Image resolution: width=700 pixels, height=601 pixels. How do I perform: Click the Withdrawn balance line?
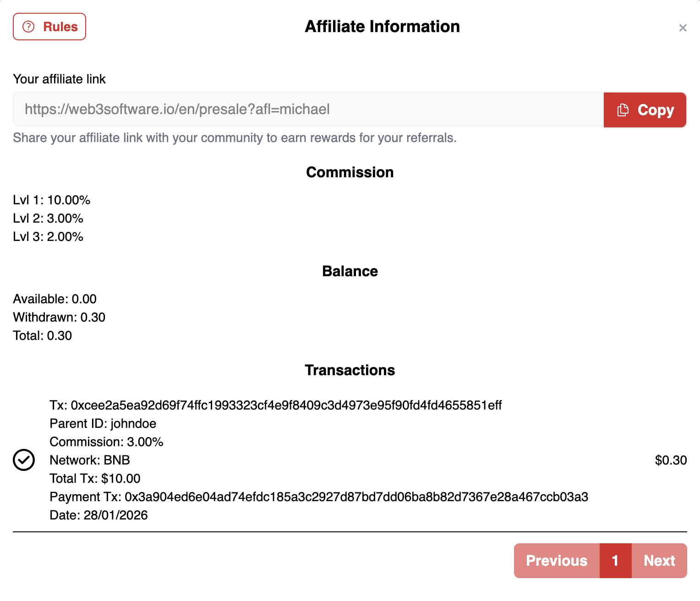coord(59,317)
